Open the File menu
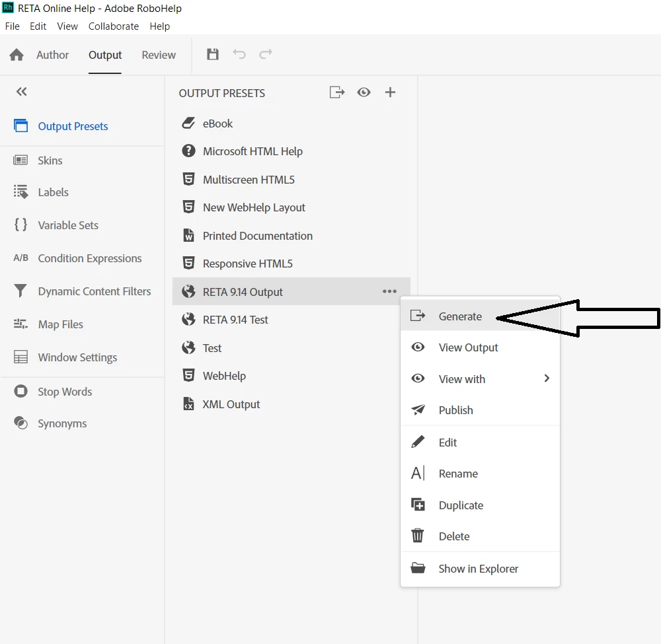 pyautogui.click(x=12, y=26)
